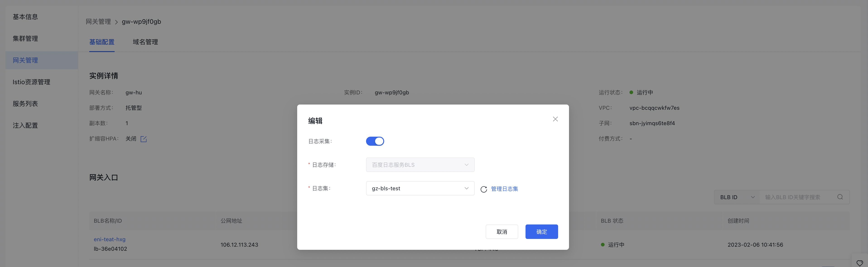This screenshot has height=267, width=868.
Task: Open 注入配置 in the sidebar
Action: (x=25, y=125)
